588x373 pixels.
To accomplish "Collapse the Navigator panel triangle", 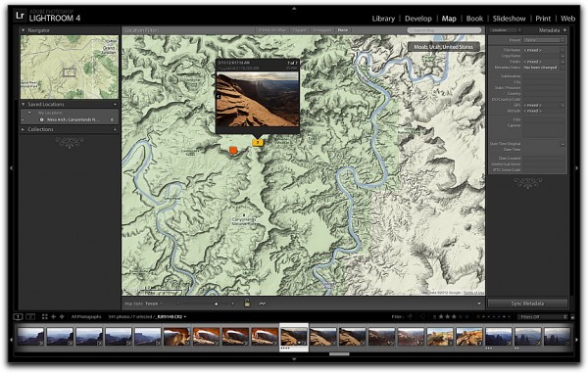I will 24,30.
